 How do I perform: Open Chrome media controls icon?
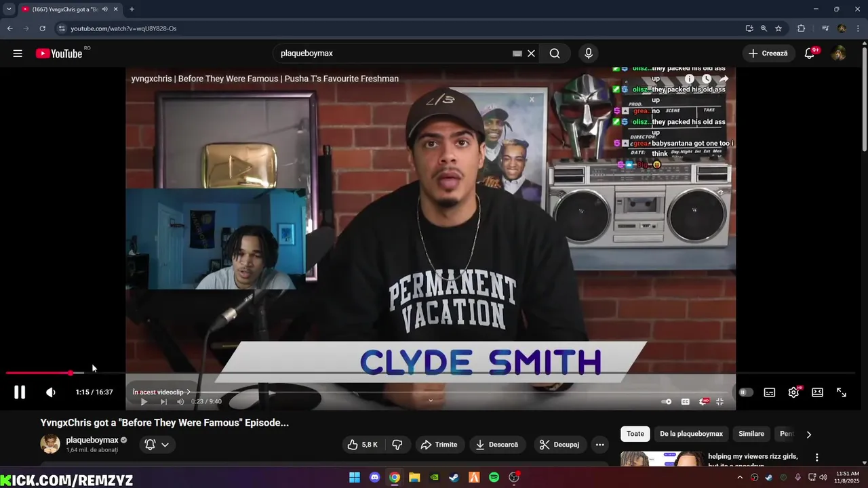825,28
